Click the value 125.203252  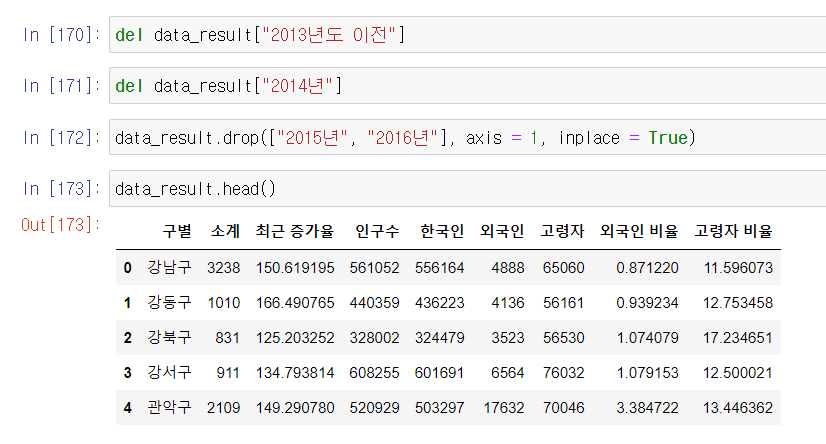(x=295, y=338)
